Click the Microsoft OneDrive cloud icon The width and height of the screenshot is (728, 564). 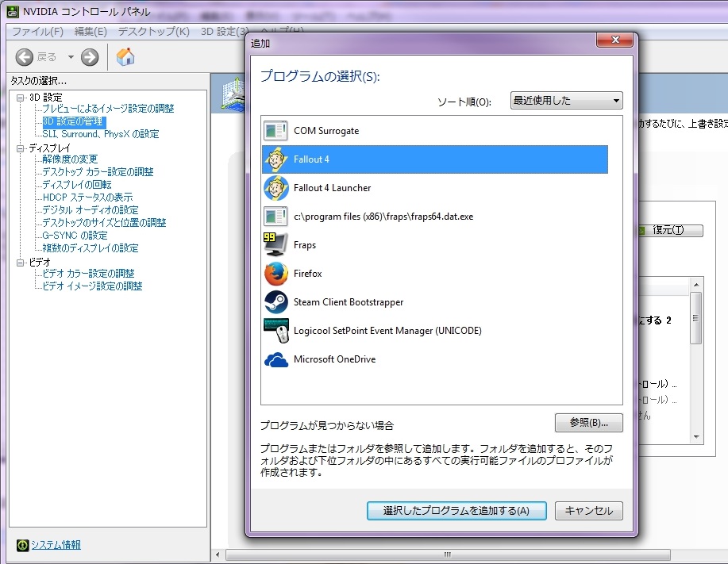point(275,359)
